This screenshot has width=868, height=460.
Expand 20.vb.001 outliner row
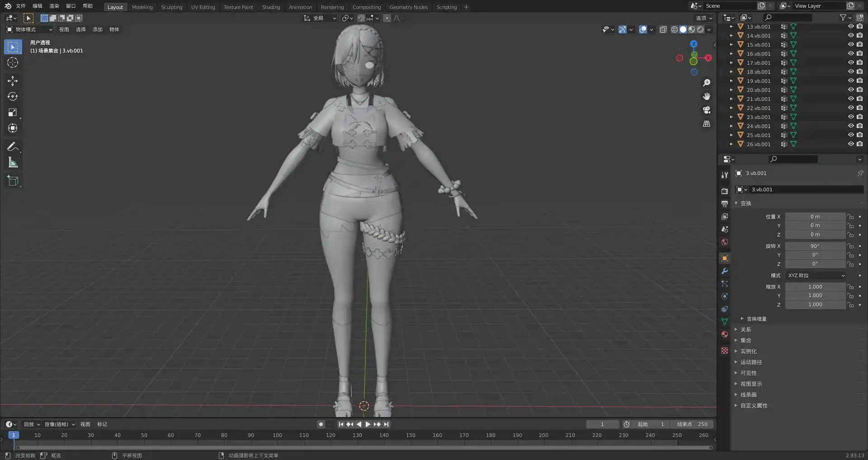point(731,90)
